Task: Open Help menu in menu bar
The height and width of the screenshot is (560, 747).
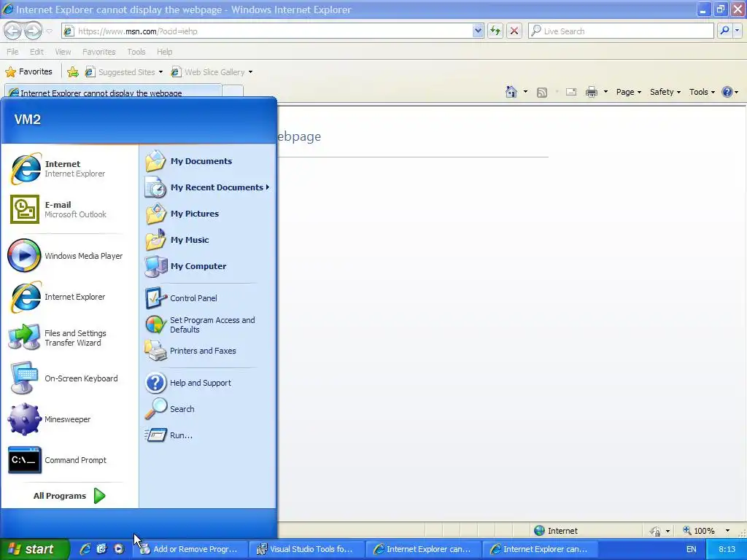Action: pyautogui.click(x=164, y=52)
